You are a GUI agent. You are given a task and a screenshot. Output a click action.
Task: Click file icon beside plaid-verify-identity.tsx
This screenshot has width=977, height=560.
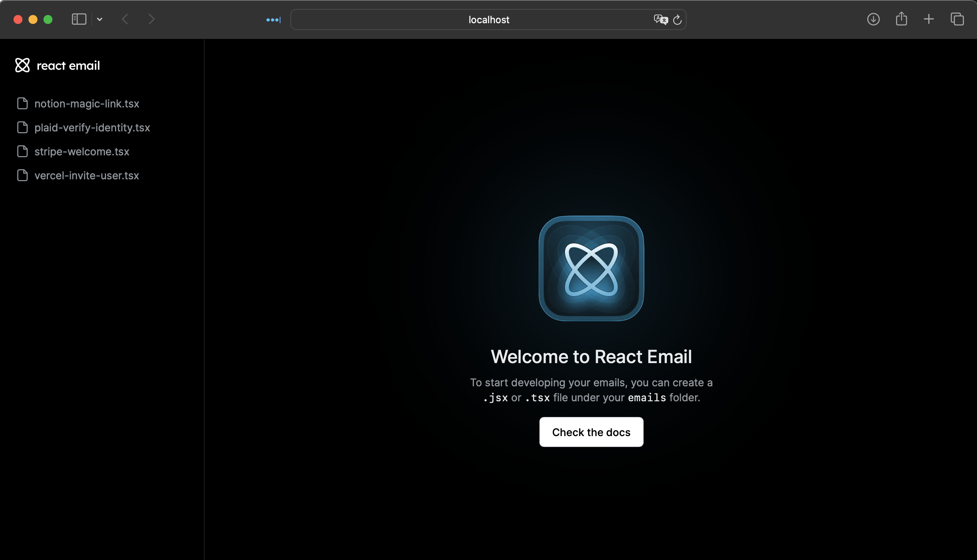(x=22, y=127)
